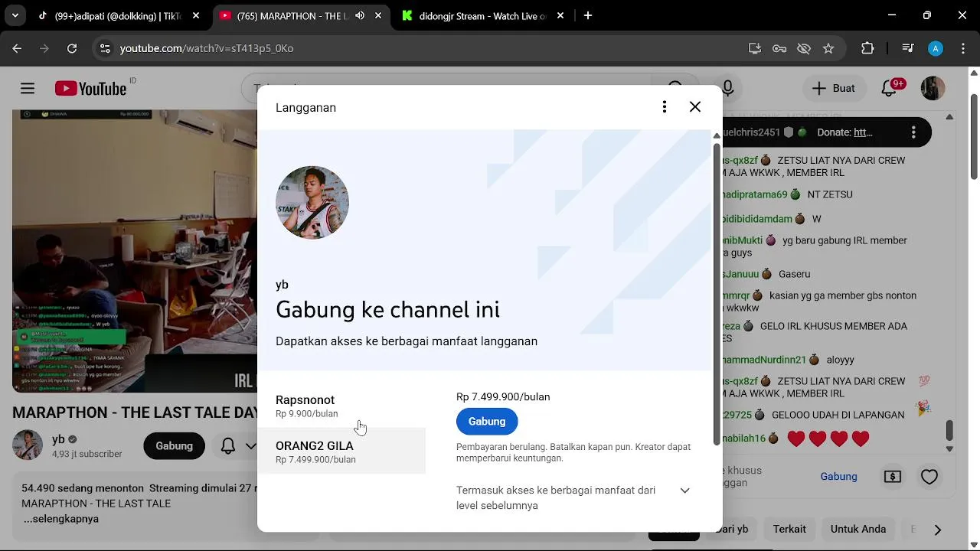Click ...selengkapnya to expand description
Screen dimensions: 980x551
pyautogui.click(x=60, y=519)
